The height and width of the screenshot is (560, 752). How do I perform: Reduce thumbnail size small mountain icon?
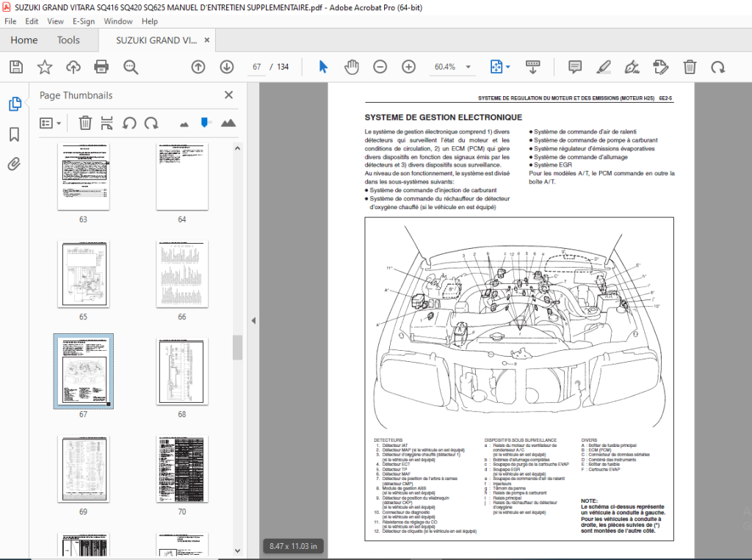pyautogui.click(x=184, y=125)
